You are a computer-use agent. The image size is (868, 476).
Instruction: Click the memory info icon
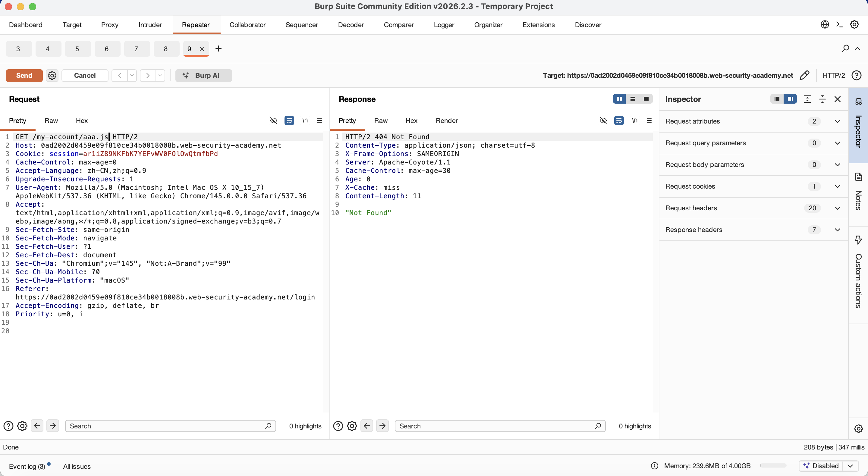coord(654,466)
